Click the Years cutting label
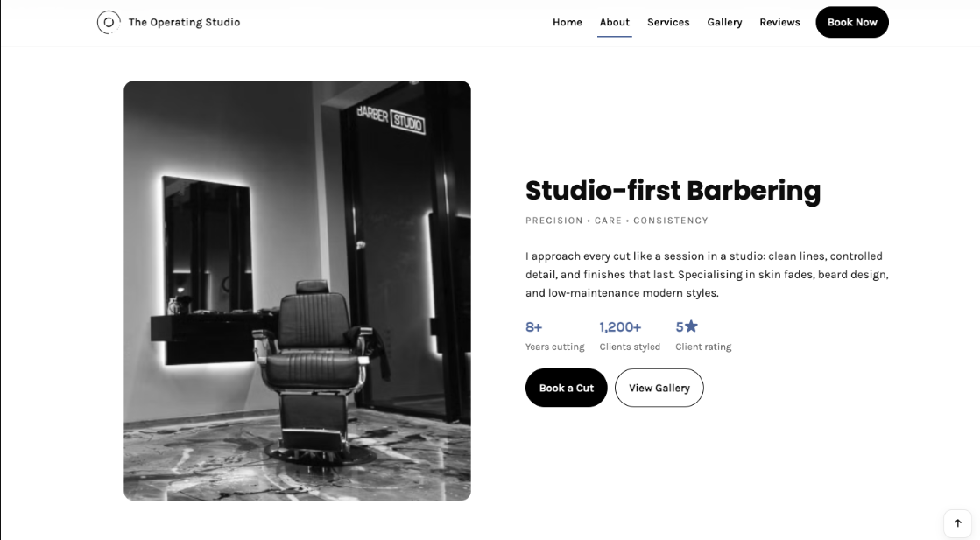 (555, 347)
